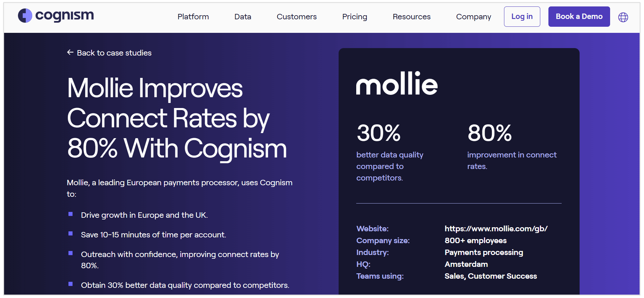Click the 80% connect rates statistic
This screenshot has height=298, width=644.
point(490,133)
